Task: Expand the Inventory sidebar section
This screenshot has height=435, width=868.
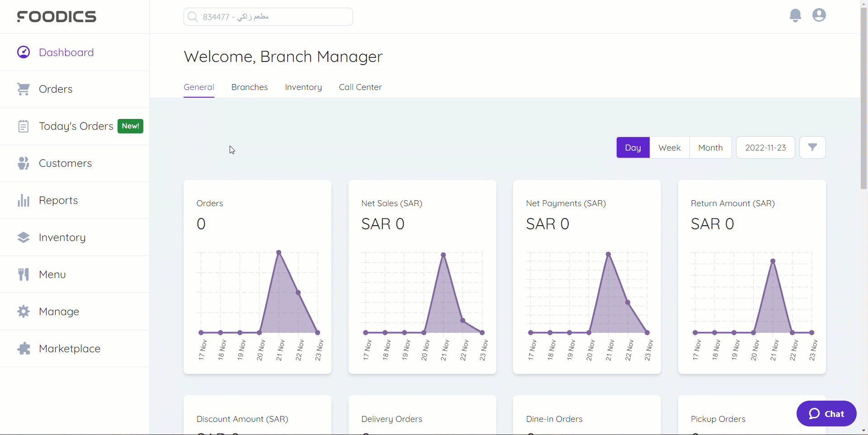Action: [x=62, y=237]
